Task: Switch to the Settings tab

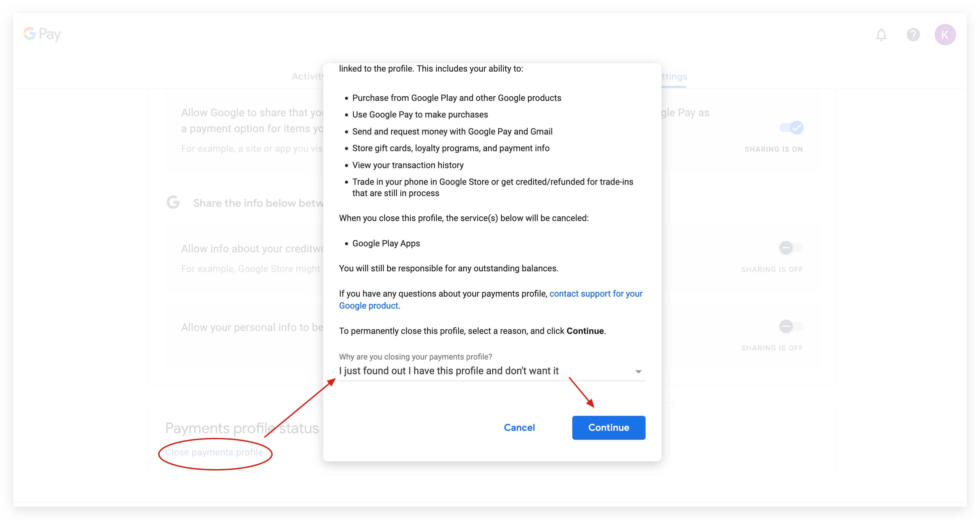Action: tap(674, 77)
